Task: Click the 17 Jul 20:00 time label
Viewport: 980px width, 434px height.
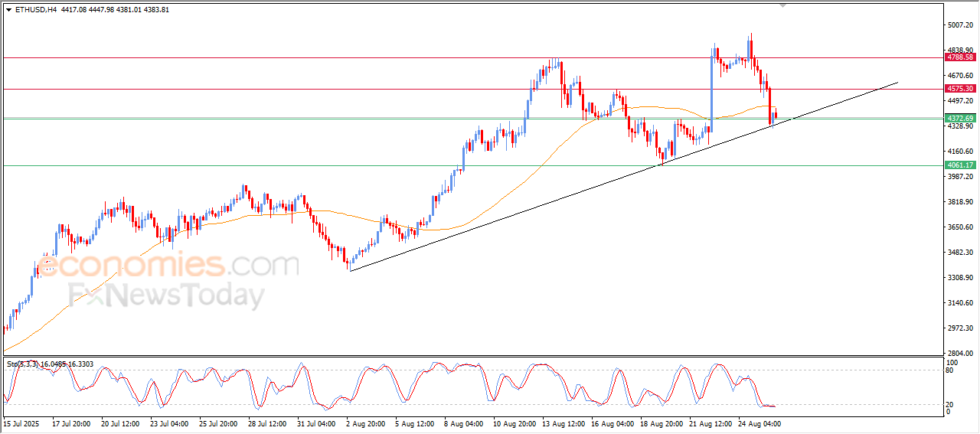Action: 70,423
